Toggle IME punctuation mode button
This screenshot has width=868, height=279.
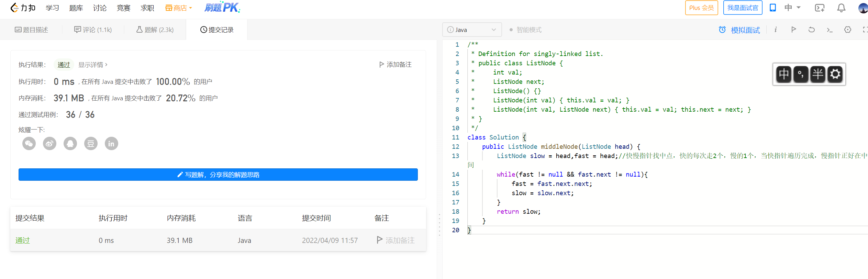pyautogui.click(x=801, y=74)
